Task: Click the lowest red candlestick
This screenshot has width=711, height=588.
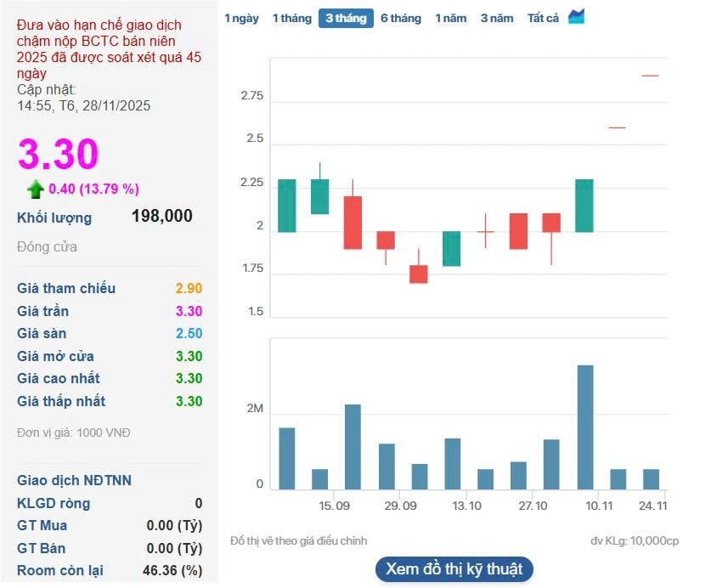Action: click(419, 274)
